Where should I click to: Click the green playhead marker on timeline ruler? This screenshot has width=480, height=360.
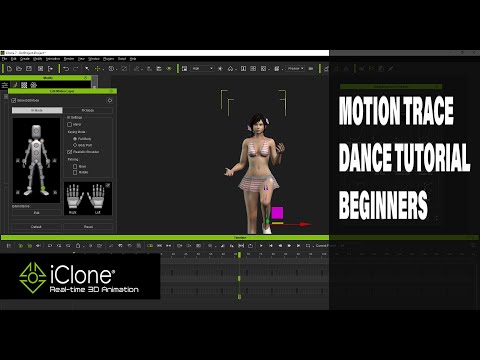[x=239, y=255]
